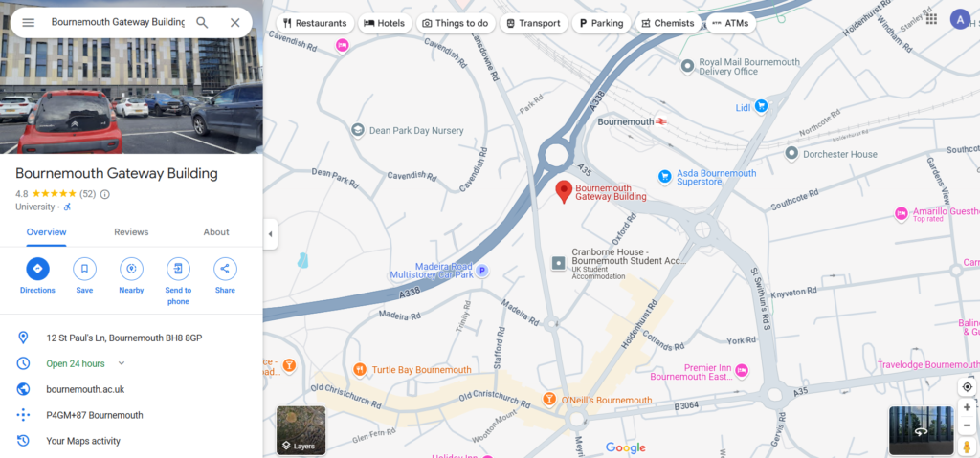Zoom in with the plus button
Image resolution: width=980 pixels, height=458 pixels.
(967, 407)
